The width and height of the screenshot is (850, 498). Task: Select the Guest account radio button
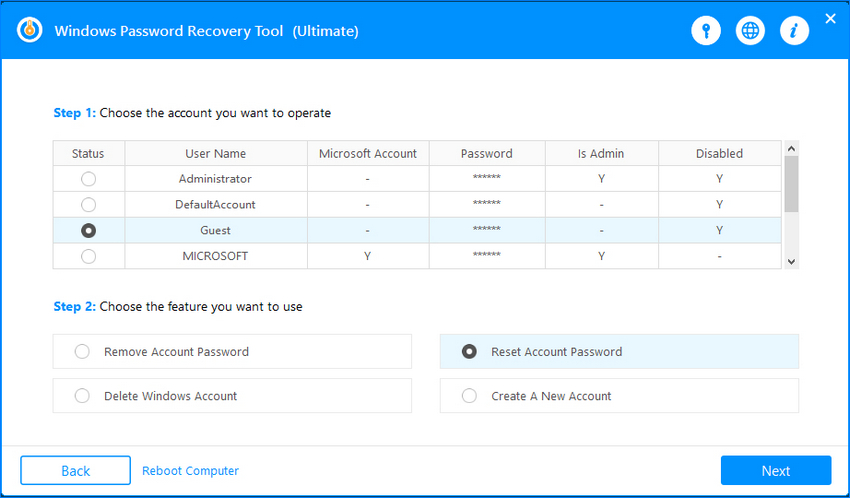pos(88,230)
